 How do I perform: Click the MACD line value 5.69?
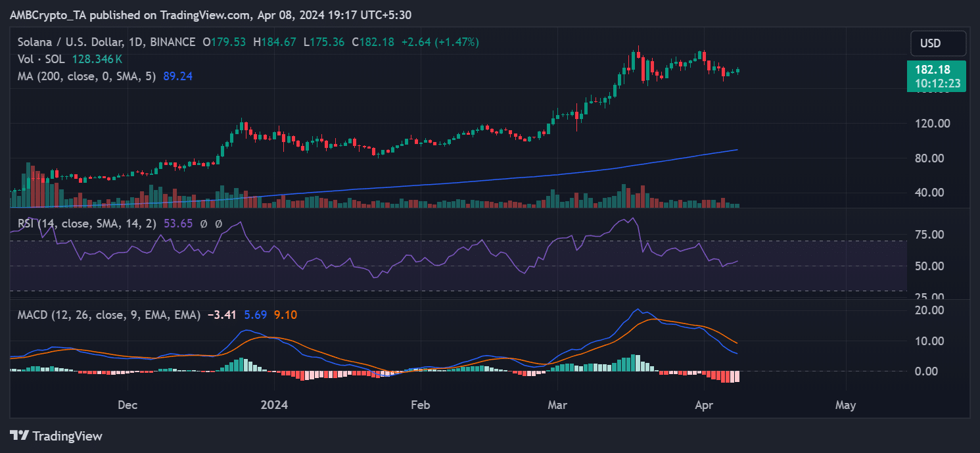click(254, 315)
